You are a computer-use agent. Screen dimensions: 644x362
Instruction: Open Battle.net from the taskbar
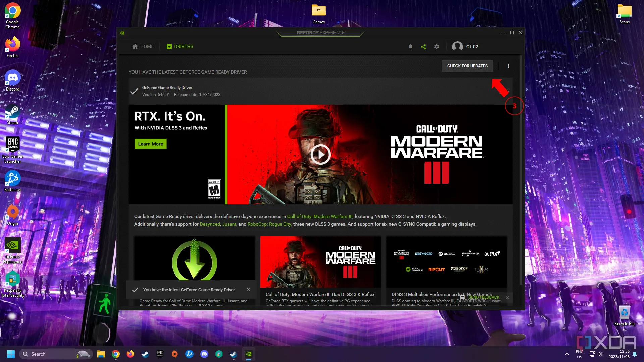pos(190,354)
